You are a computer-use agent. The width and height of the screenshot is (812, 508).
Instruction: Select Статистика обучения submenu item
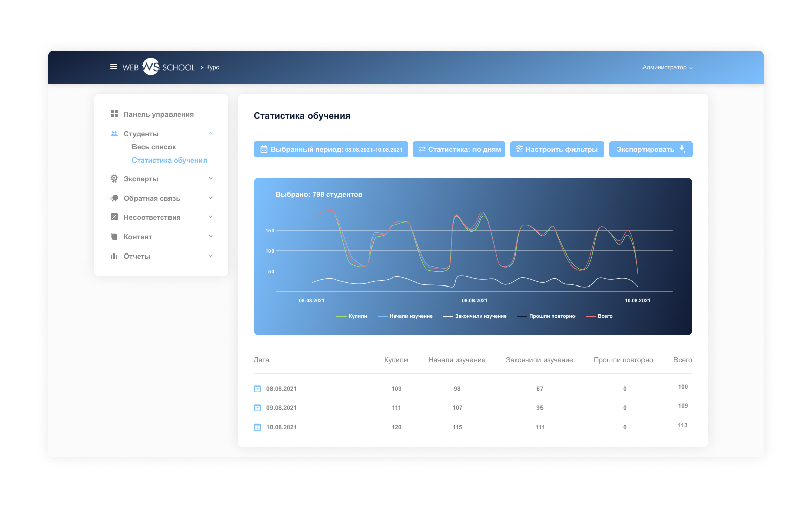(170, 160)
